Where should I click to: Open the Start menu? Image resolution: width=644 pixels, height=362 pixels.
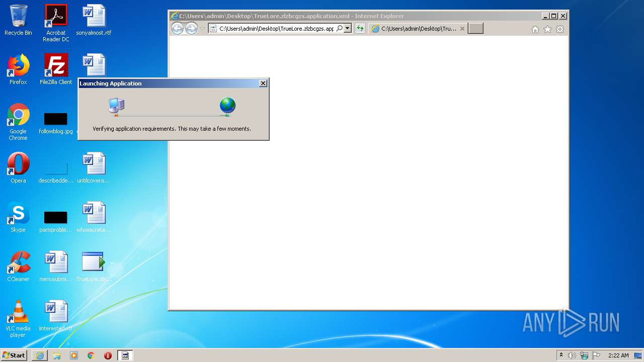[x=14, y=355]
